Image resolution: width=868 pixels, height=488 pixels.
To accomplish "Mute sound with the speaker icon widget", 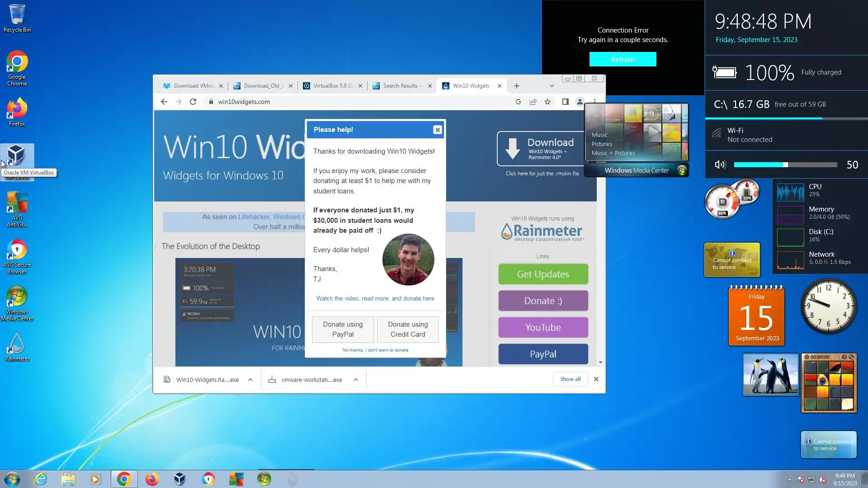I will (720, 165).
